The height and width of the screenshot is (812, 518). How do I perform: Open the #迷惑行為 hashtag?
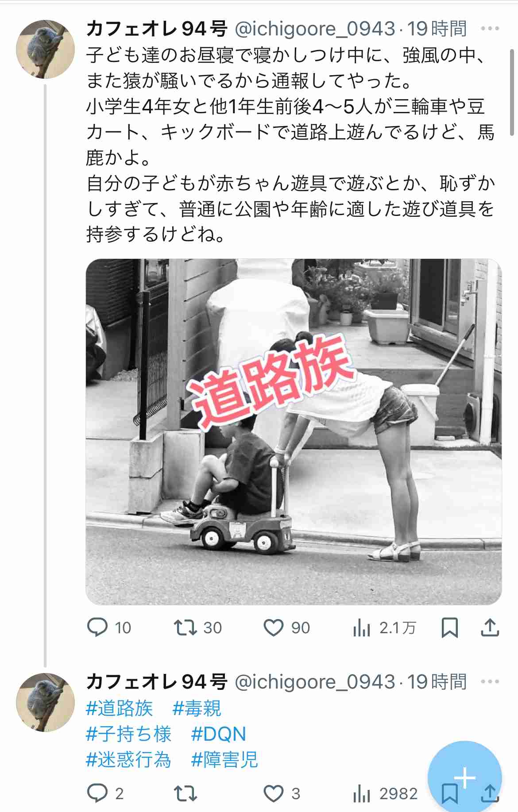tap(128, 760)
